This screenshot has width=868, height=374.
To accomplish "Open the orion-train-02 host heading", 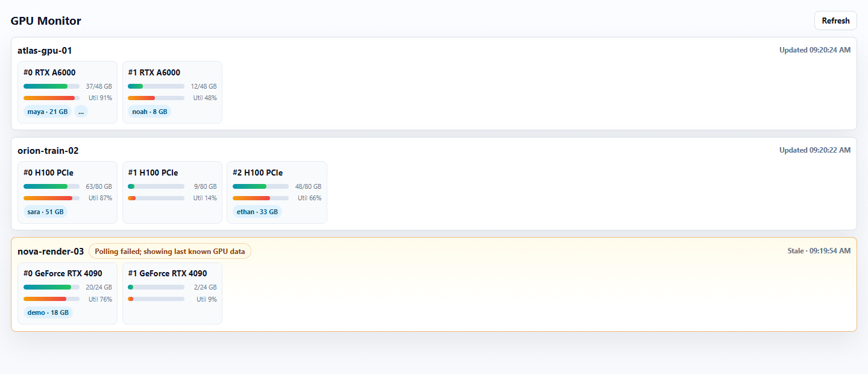I will pyautogui.click(x=48, y=151).
